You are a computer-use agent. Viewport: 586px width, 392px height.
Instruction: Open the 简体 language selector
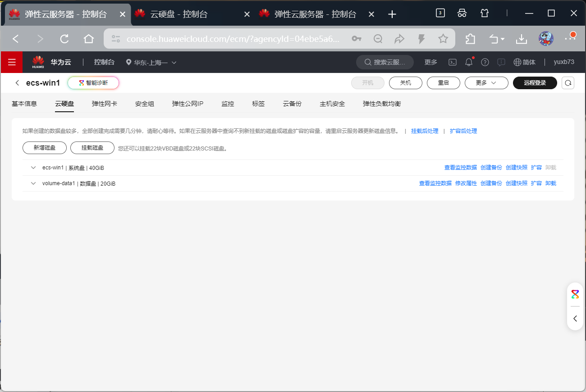(x=525, y=62)
